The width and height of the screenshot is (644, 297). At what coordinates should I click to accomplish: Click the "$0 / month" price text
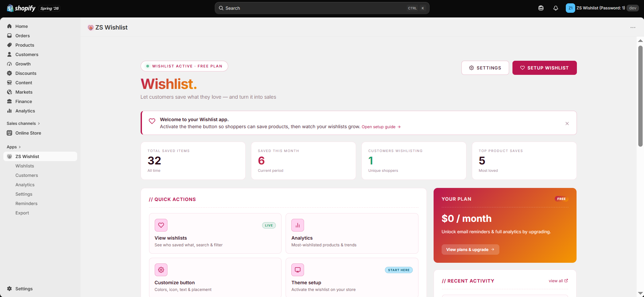pyautogui.click(x=466, y=218)
